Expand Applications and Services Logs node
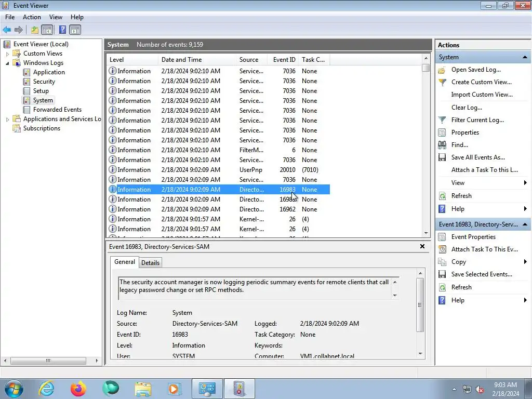The width and height of the screenshot is (532, 399). click(x=7, y=119)
